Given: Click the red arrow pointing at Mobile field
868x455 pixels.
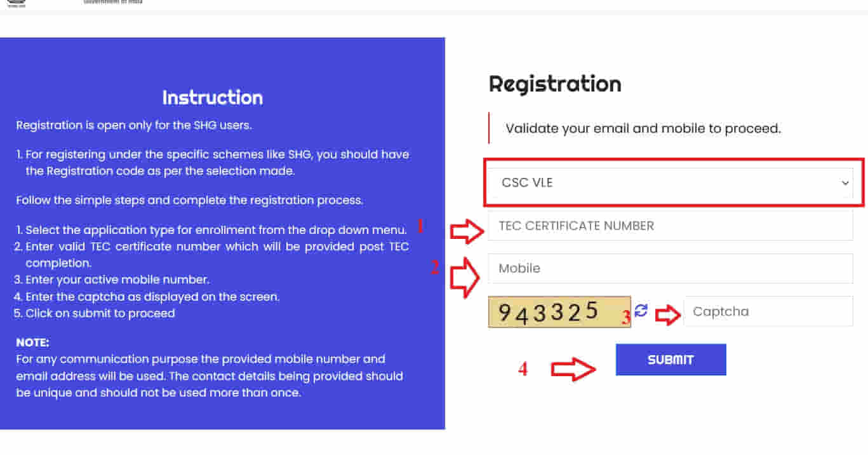Looking at the screenshot, I should coord(467,276).
